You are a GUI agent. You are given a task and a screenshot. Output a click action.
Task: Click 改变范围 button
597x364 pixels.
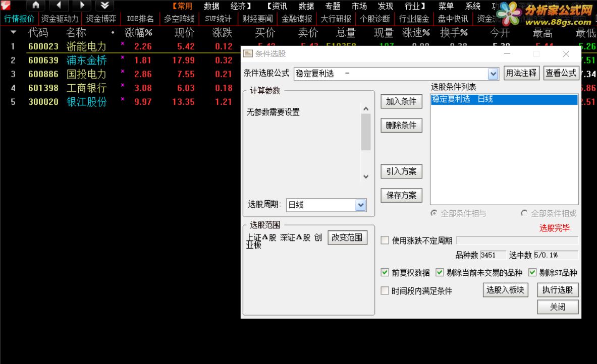pos(347,238)
